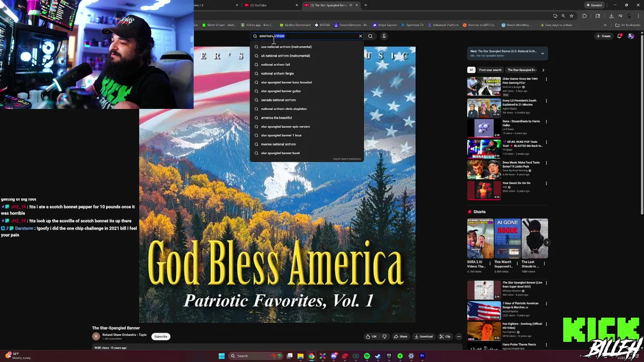The width and height of the screenshot is (644, 362).
Task: Open options menu for 'Older Gamer' video
Action: pyautogui.click(x=546, y=79)
